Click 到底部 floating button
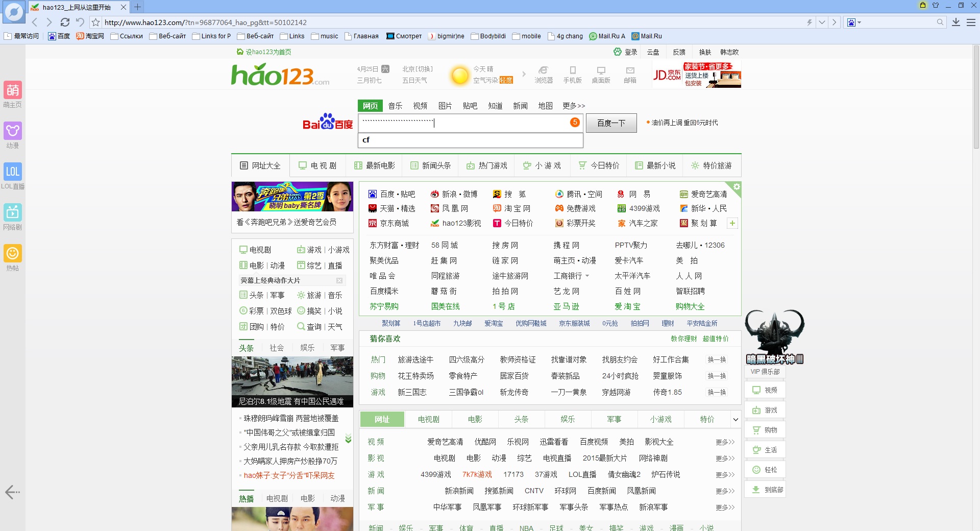 (765, 490)
